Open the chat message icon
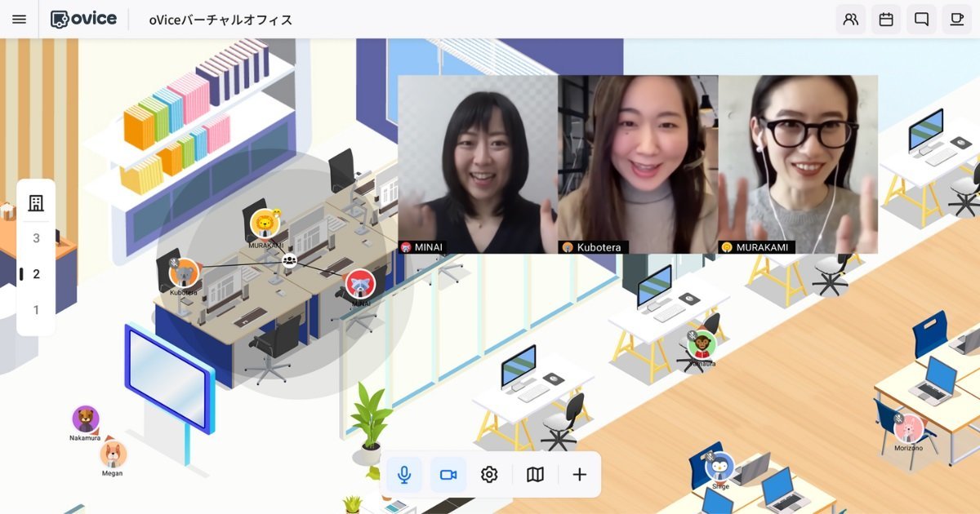 tap(922, 19)
